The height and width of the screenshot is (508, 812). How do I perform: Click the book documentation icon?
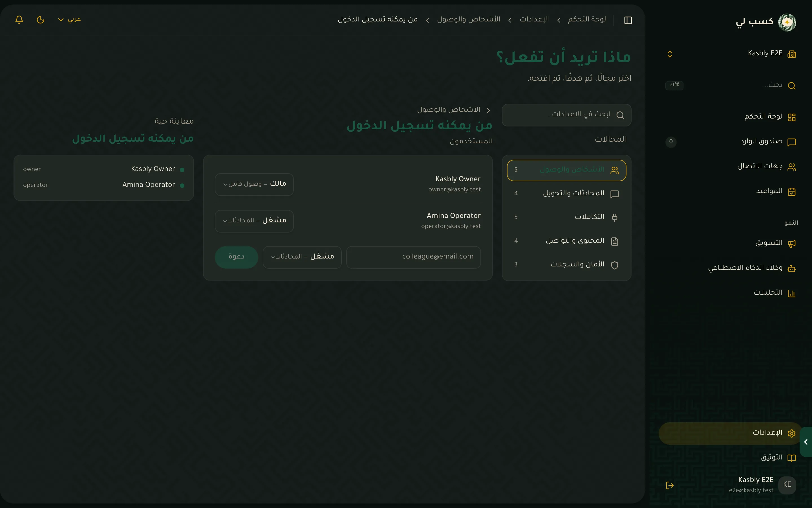click(791, 458)
